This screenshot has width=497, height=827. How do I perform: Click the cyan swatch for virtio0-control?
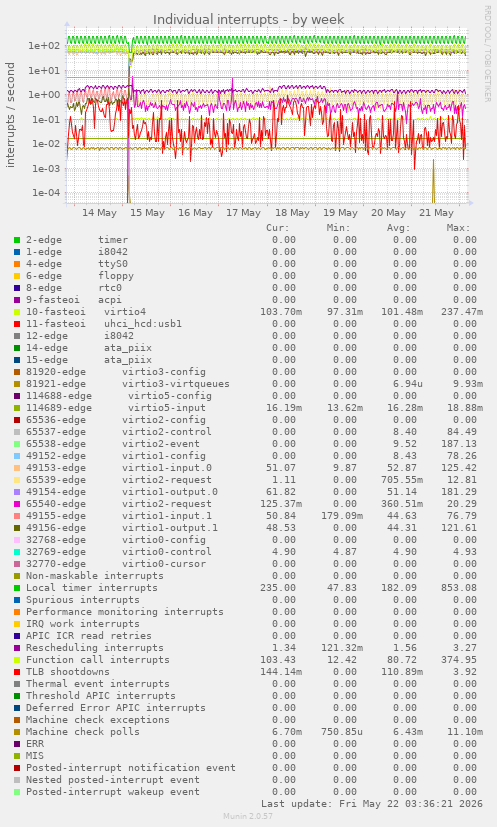pos(17,552)
